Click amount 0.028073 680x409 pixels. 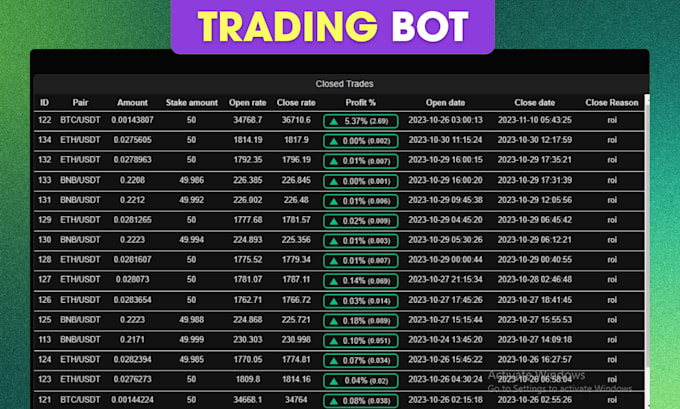pos(132,279)
